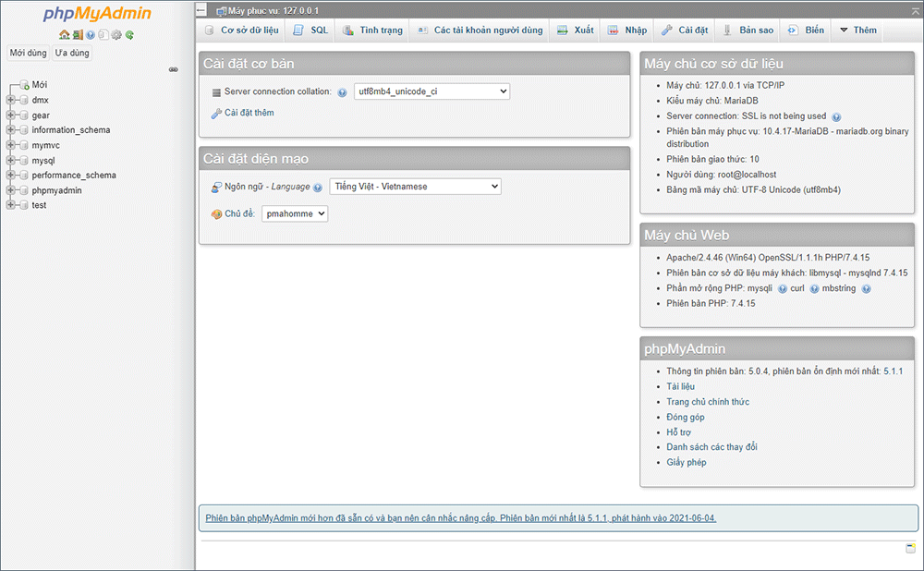
Task: Click the collapse icon at the top-right of the header bar
Action: [x=916, y=10]
